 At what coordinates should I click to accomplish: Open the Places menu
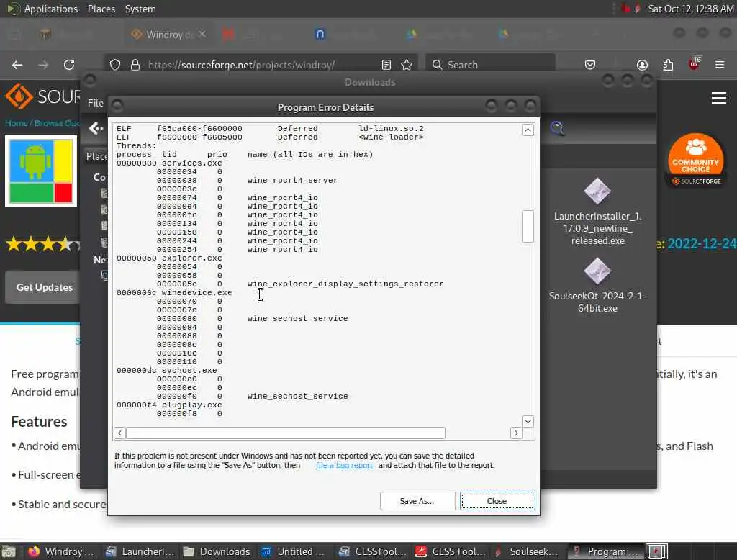pyautogui.click(x=101, y=9)
